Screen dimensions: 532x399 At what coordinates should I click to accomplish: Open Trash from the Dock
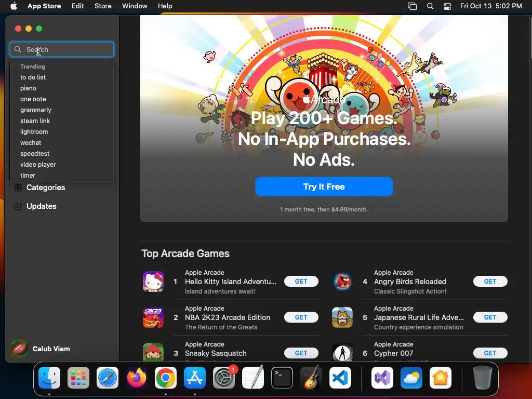click(483, 378)
